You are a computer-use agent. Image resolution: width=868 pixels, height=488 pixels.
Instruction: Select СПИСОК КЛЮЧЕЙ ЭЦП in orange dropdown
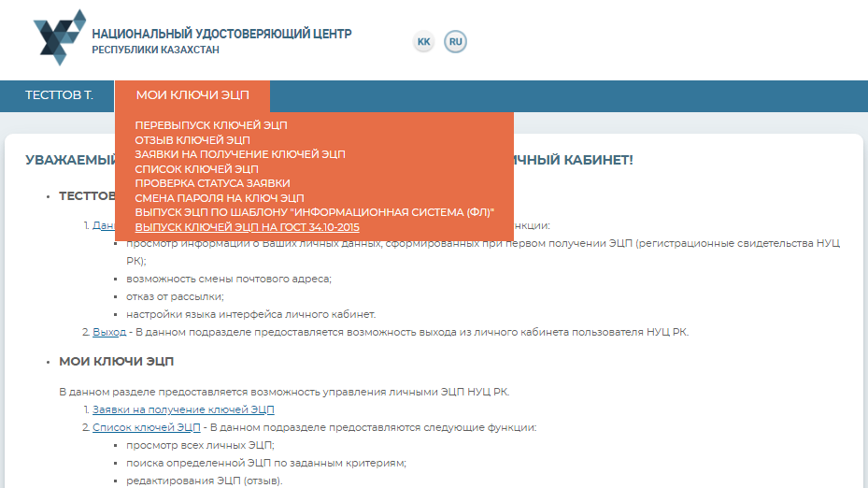tap(196, 169)
